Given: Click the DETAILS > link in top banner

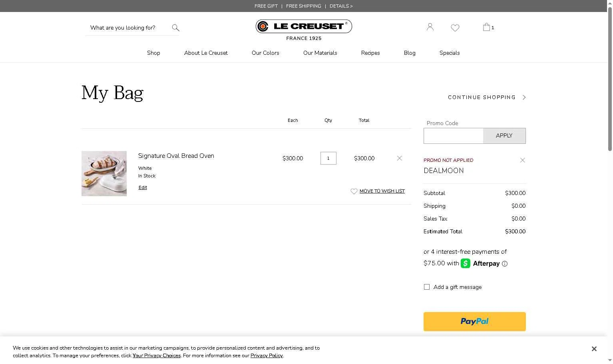Looking at the screenshot, I should 341,6.
